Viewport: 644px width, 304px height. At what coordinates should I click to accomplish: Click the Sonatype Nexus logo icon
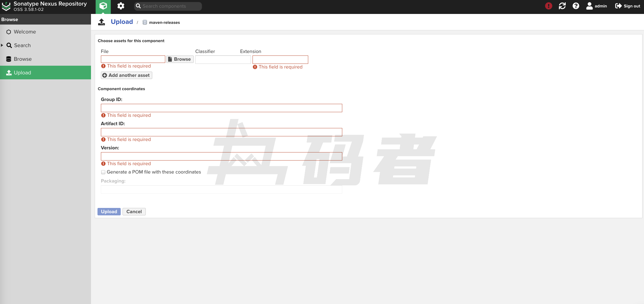pos(6,6)
